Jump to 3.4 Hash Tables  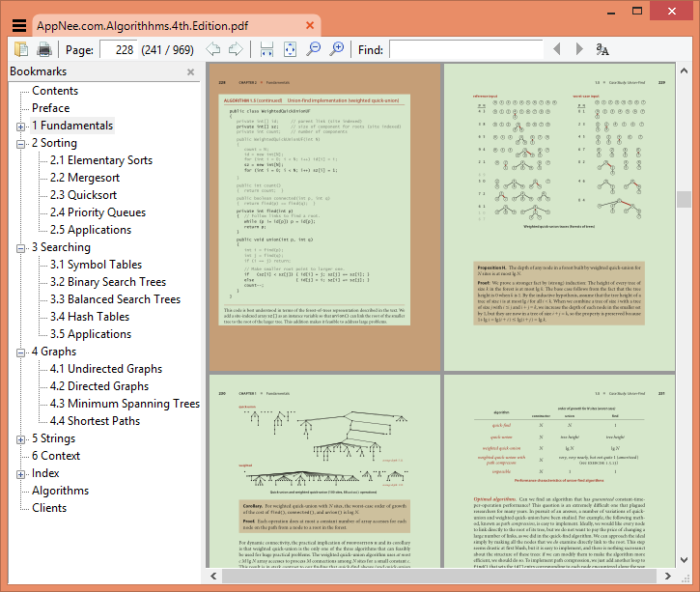pos(90,317)
